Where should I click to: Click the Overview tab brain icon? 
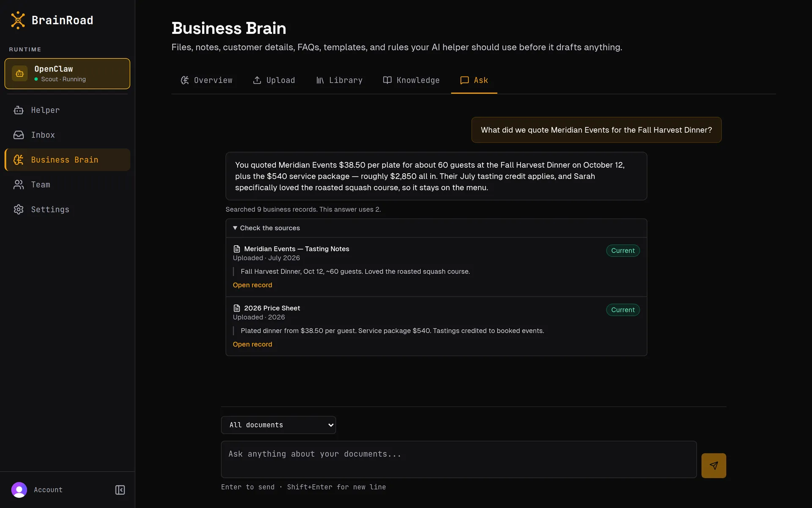coord(185,80)
